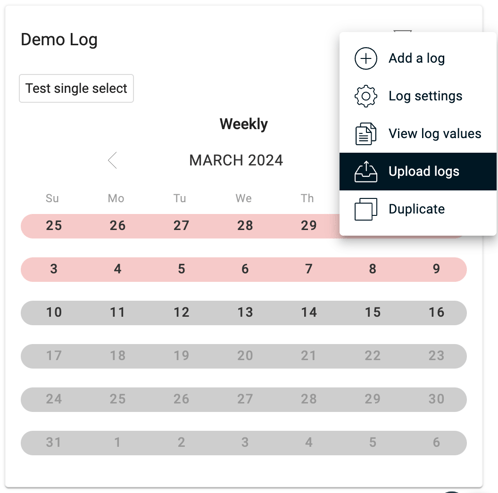Click the MARCH 2024 month label
This screenshot has width=498, height=493.
click(236, 160)
